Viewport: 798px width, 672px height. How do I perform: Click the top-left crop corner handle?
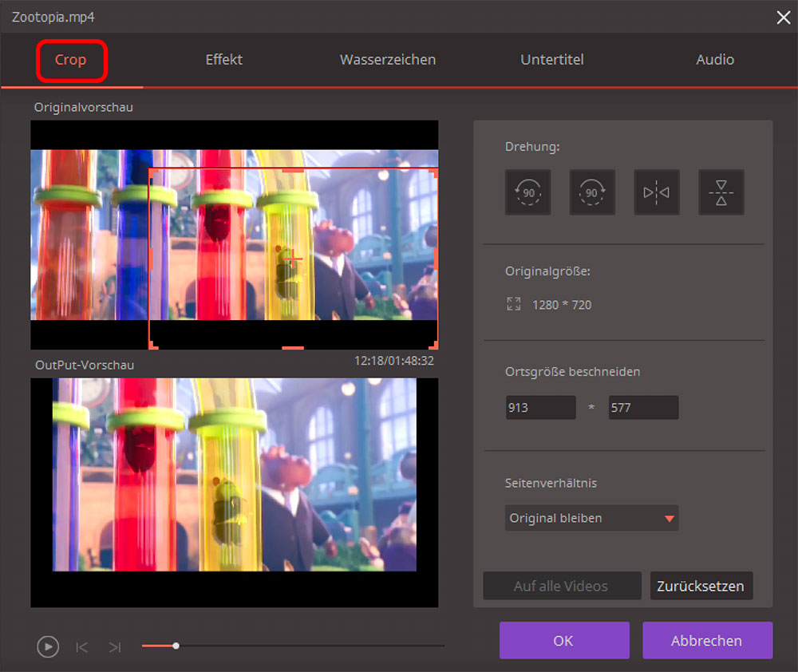[152, 172]
